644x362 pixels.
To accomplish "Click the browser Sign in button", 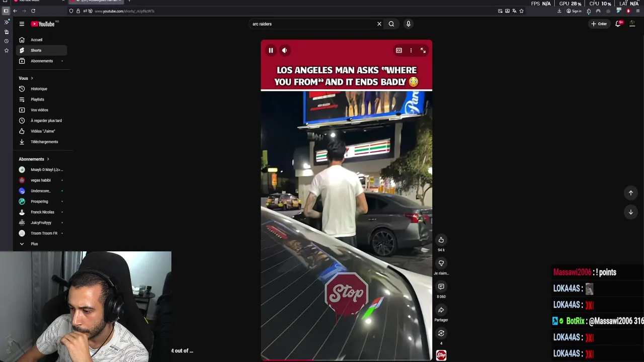I will (x=574, y=11).
